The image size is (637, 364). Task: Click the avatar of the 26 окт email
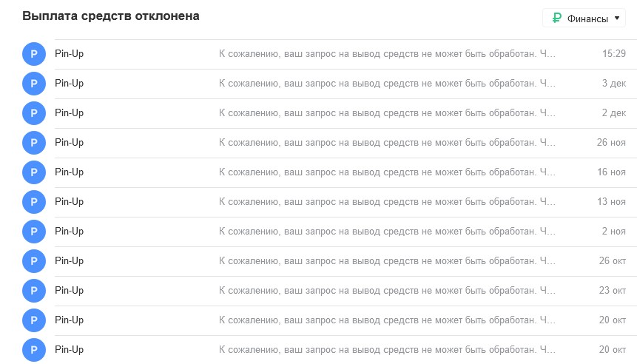click(x=34, y=262)
